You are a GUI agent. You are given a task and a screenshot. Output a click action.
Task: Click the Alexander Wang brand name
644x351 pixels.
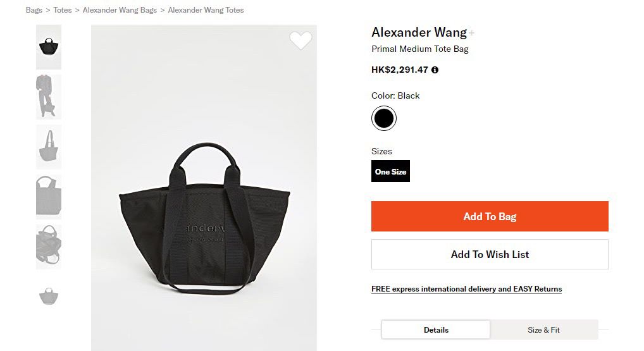(x=419, y=32)
